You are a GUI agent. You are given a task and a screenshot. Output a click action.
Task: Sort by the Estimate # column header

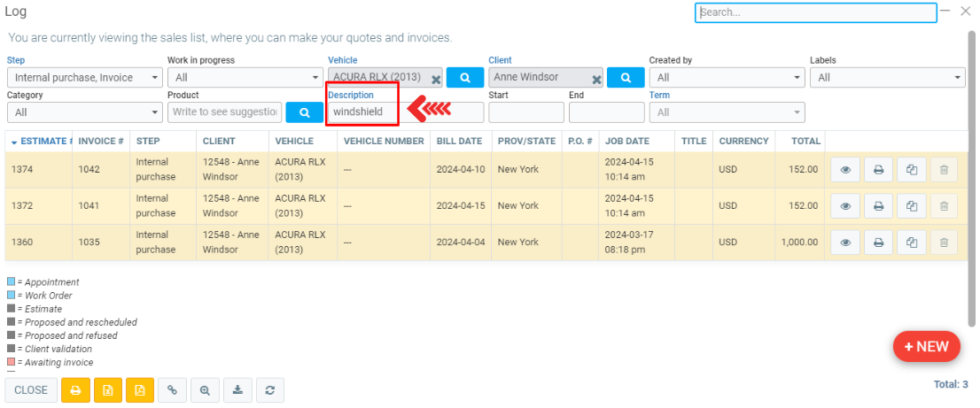40,142
